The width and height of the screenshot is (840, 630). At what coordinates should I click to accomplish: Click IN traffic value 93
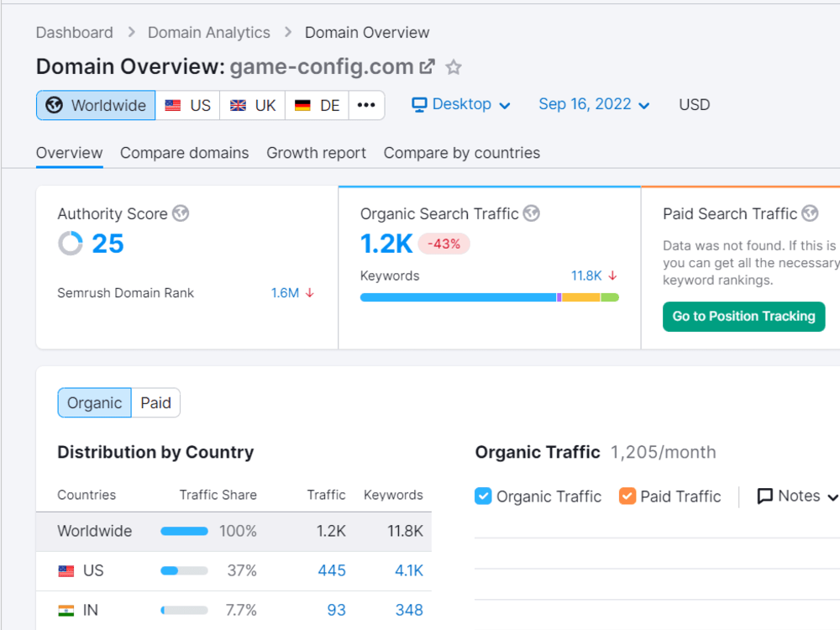(x=337, y=611)
